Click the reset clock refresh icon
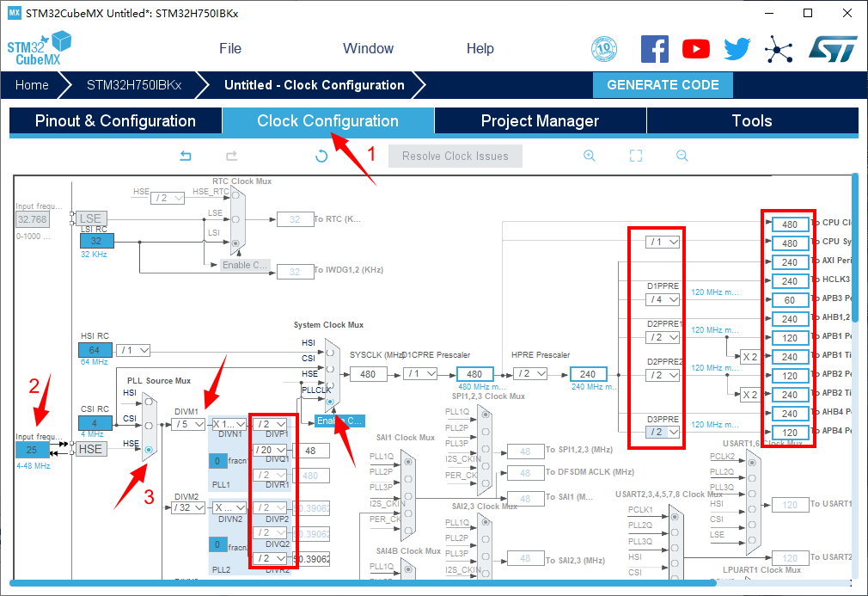Viewport: 868px width, 596px height. coord(321,156)
